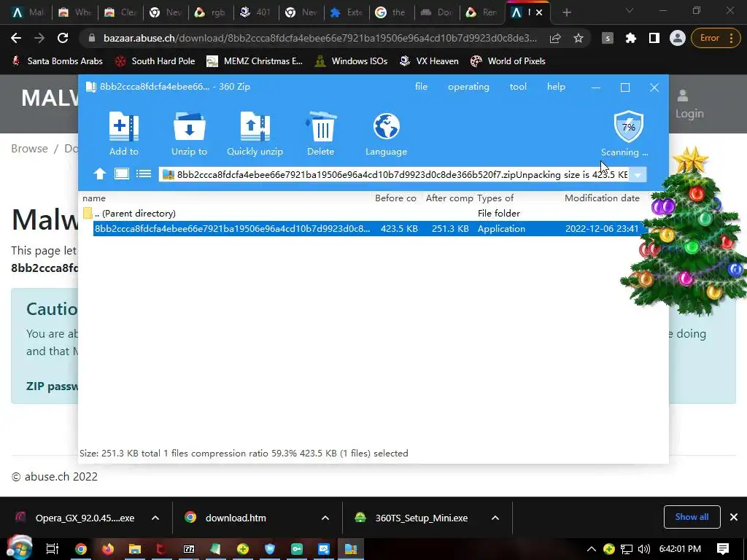Image resolution: width=747 pixels, height=560 pixels.
Task: Open Windows ISOs bookmark
Action: click(351, 61)
